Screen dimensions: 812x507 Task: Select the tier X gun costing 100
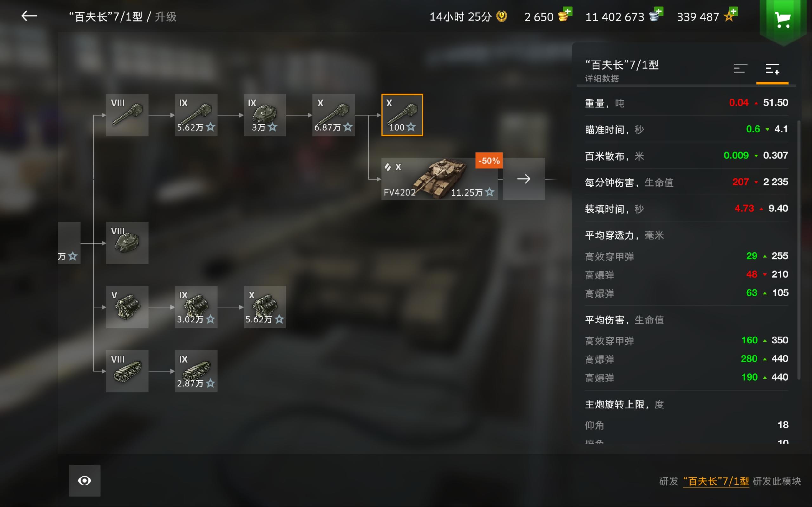tap(402, 115)
